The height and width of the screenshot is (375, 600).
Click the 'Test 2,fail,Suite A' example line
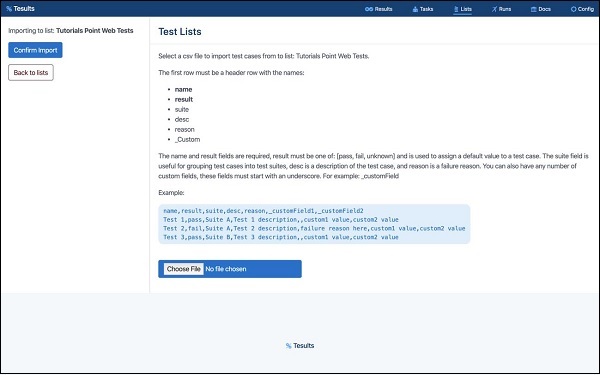pos(314,228)
